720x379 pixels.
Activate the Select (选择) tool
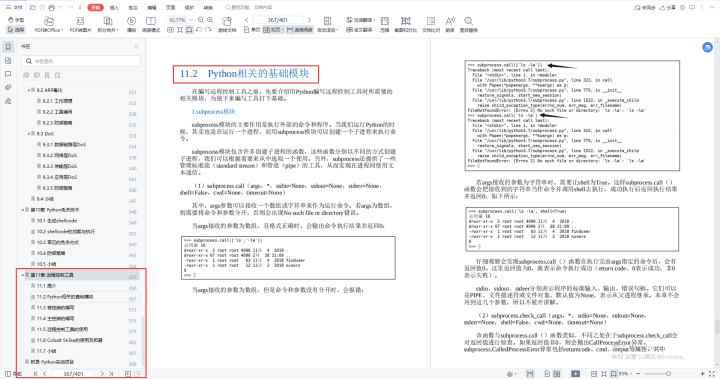point(16,29)
